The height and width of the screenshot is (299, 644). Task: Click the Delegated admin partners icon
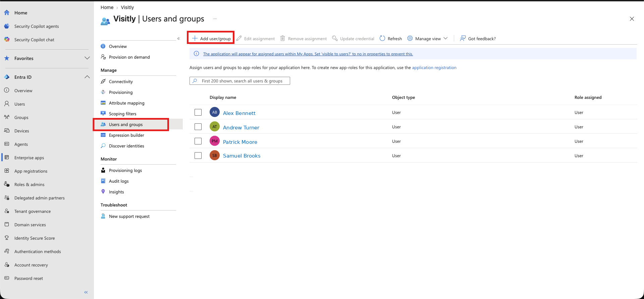[7, 197]
